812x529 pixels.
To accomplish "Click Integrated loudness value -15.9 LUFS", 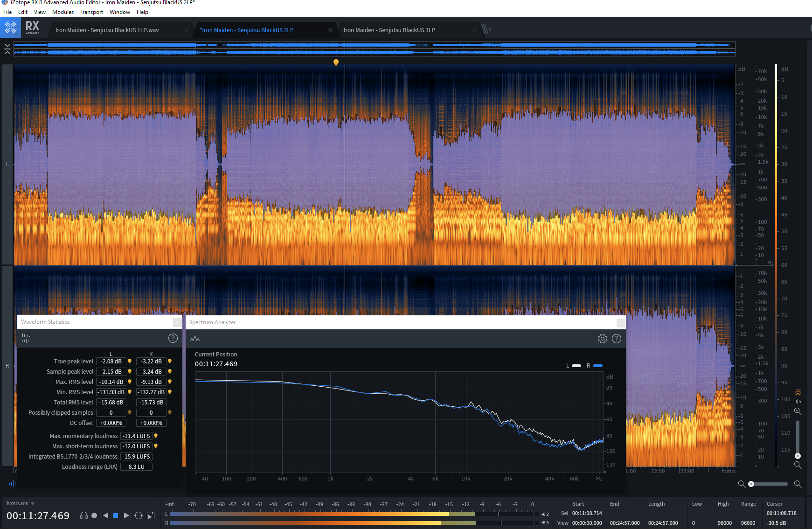I will [x=137, y=456].
